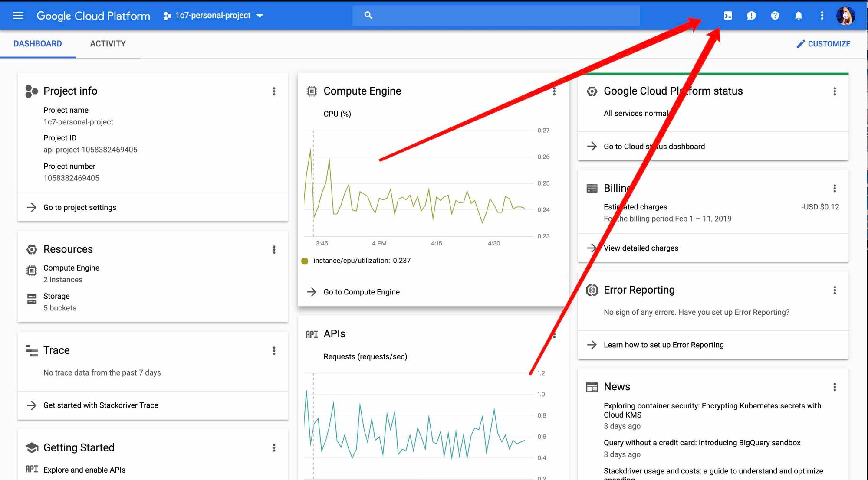Open Billing card three-dot menu
This screenshot has width=868, height=480.
(834, 188)
